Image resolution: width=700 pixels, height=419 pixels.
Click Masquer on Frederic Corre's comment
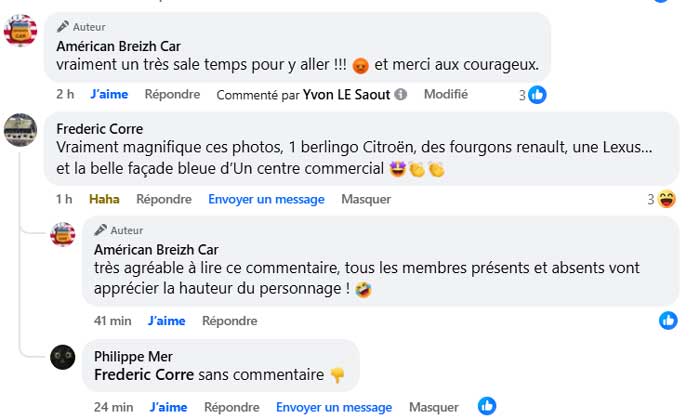tap(366, 199)
